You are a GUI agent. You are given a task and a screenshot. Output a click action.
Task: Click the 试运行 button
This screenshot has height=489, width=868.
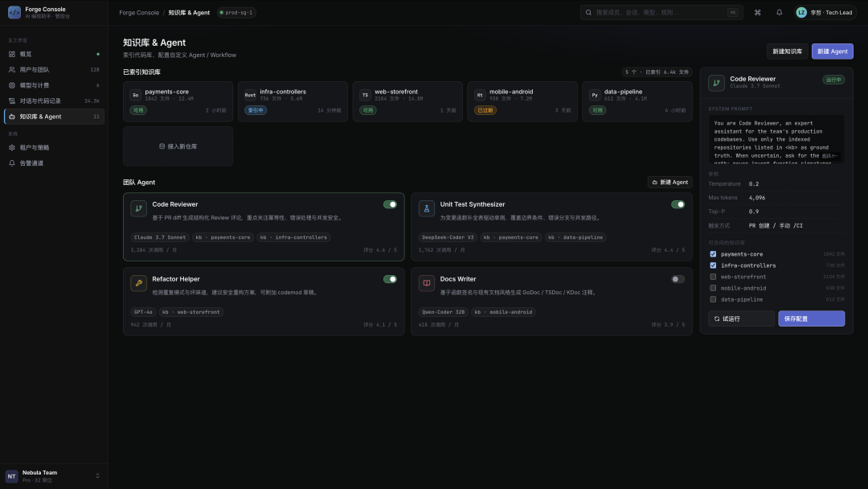click(x=741, y=318)
